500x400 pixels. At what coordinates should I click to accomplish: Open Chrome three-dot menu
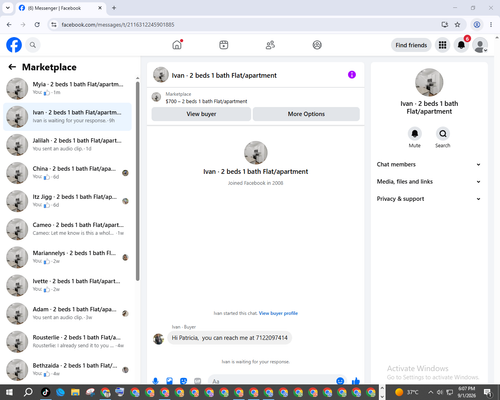tap(491, 25)
